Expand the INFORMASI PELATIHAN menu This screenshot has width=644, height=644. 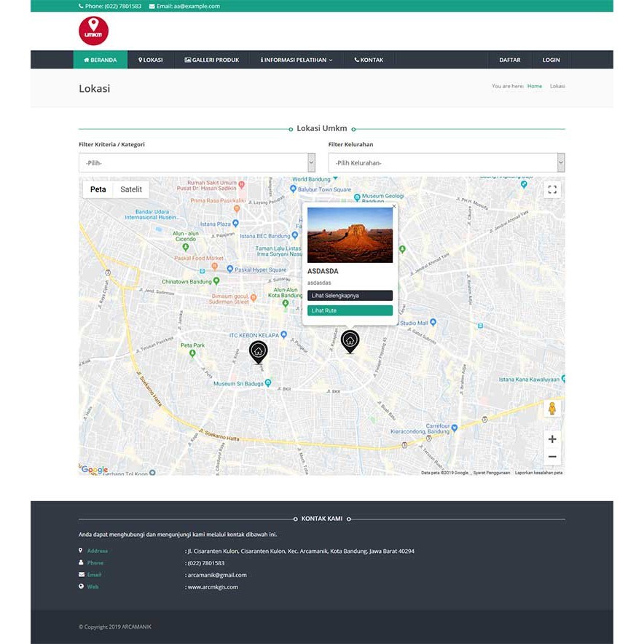point(296,60)
